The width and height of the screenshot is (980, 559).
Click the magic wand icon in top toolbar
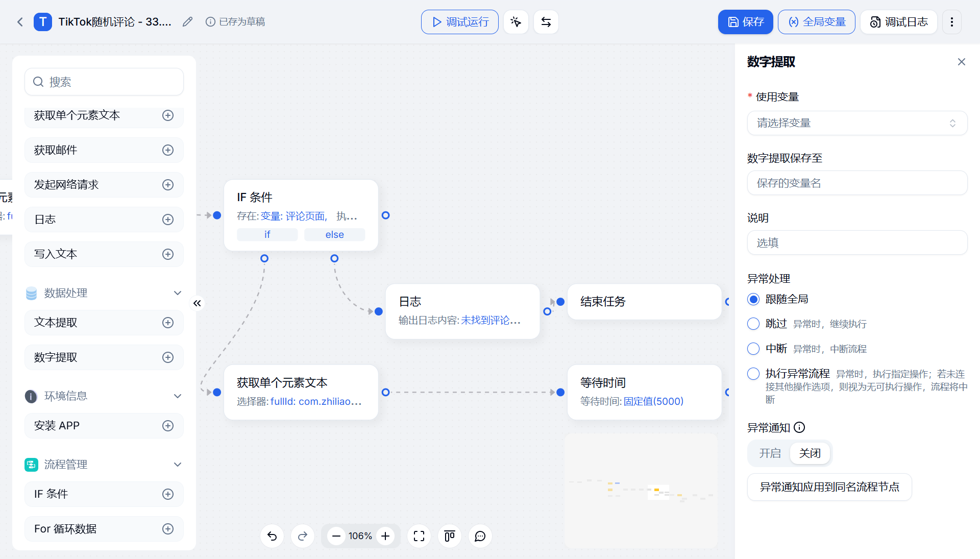(516, 22)
